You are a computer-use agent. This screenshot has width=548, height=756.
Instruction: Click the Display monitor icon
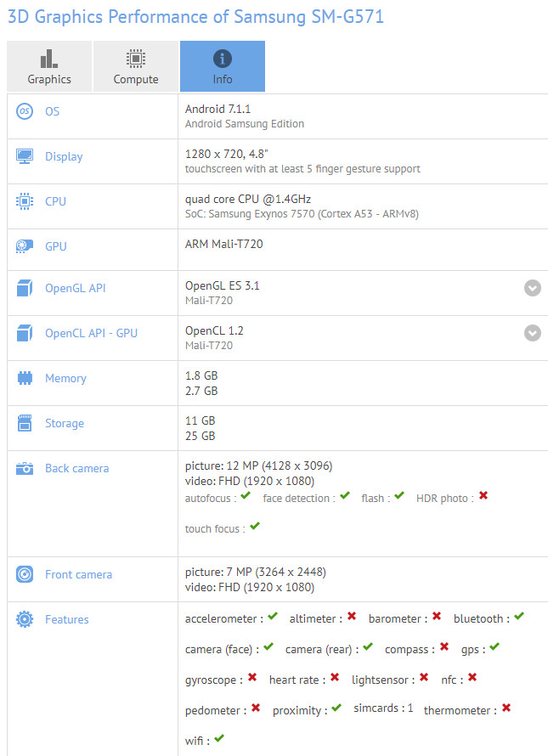pos(25,156)
